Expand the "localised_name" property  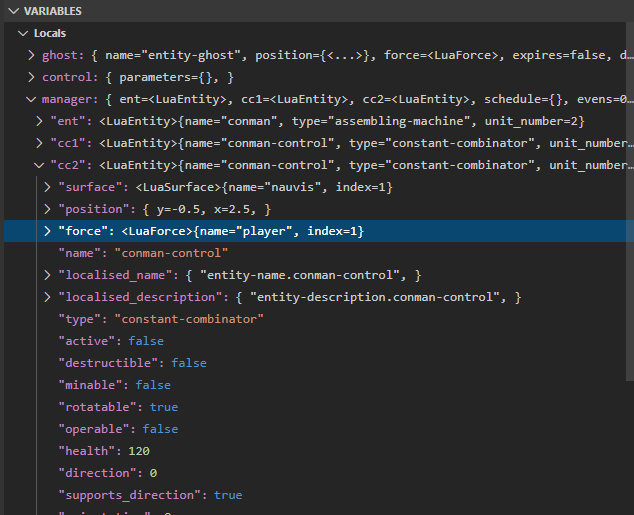tap(49, 275)
